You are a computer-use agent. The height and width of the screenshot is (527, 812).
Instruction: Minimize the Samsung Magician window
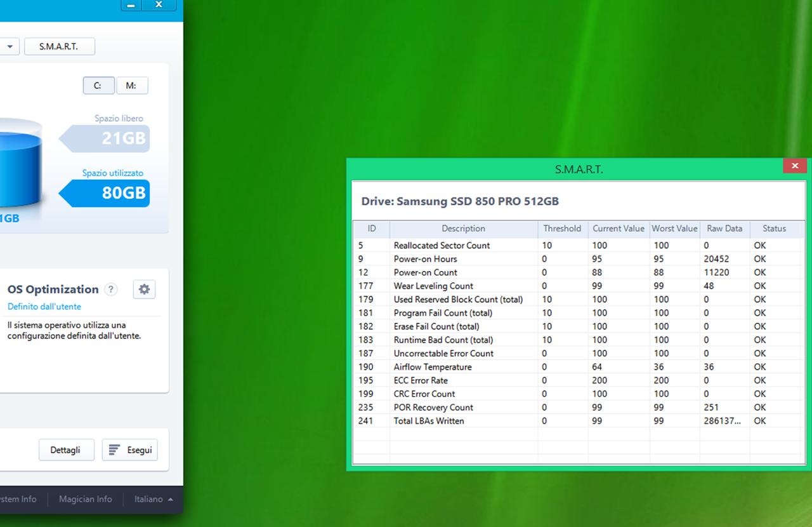131,5
